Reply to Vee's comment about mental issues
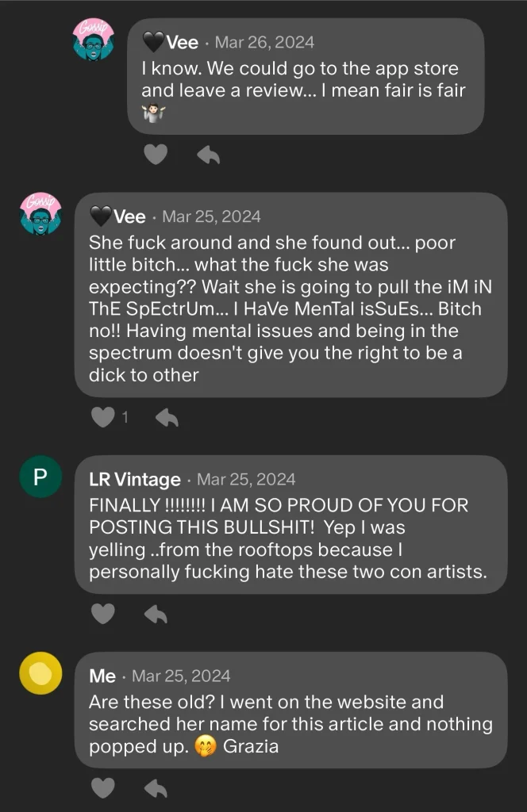527x812 pixels. (x=166, y=417)
